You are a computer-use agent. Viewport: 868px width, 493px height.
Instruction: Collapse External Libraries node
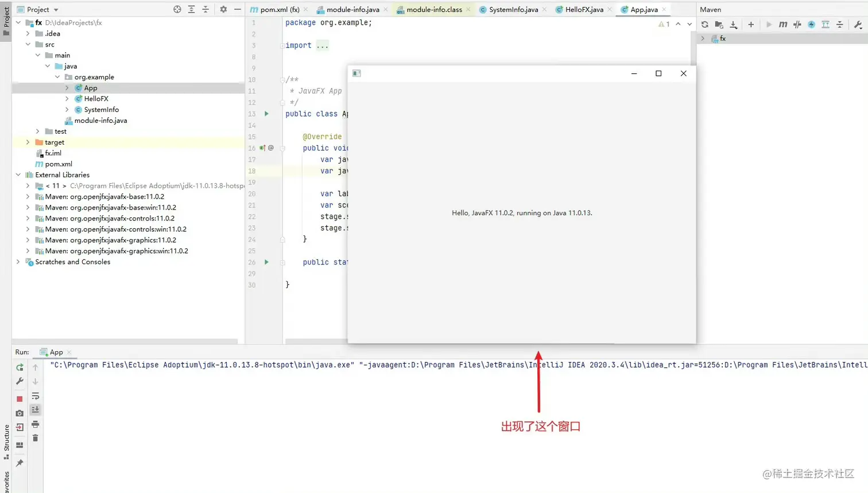click(18, 175)
